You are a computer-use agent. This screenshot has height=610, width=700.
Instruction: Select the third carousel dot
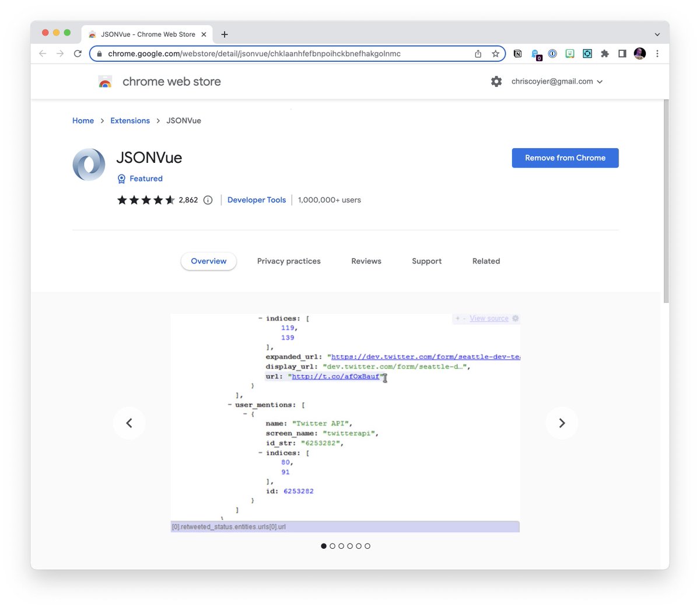tap(341, 546)
